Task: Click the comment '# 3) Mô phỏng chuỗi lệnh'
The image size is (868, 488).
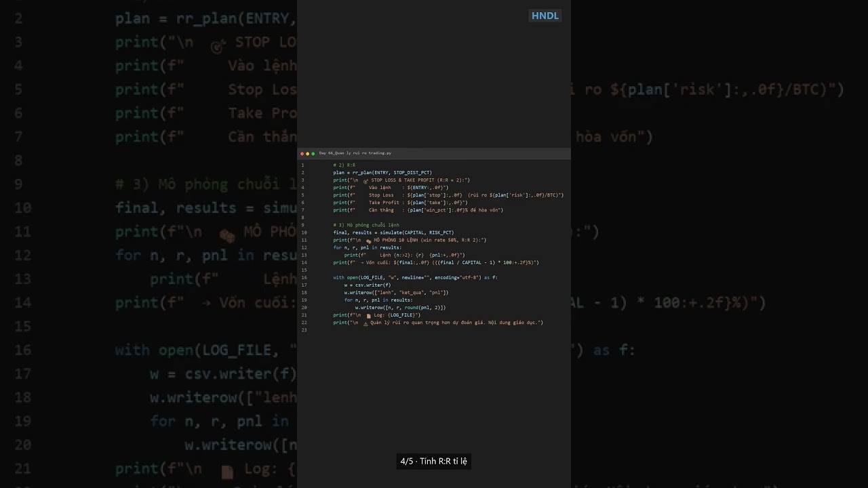Action: pos(366,225)
